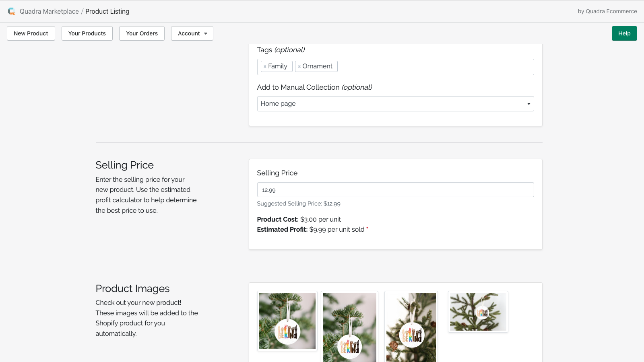This screenshot has width=644, height=362.
Task: Remove the Family tag with its x icon
Action: tap(265, 66)
